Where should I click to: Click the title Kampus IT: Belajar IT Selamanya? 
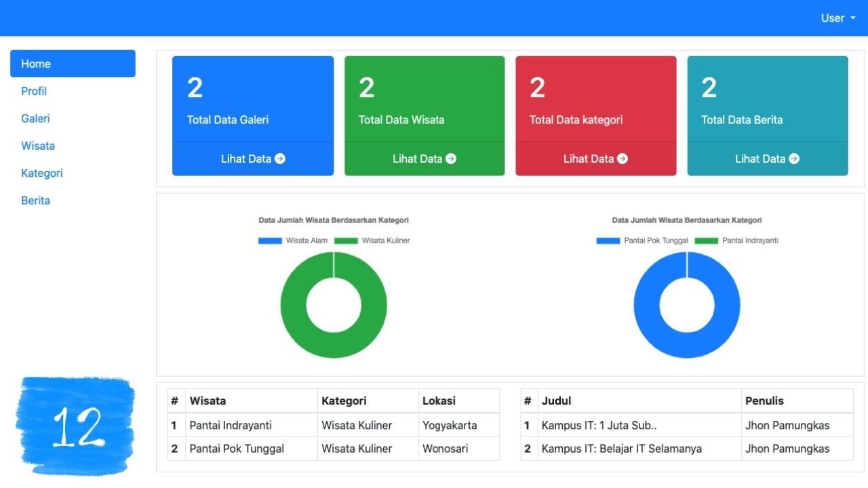point(622,449)
